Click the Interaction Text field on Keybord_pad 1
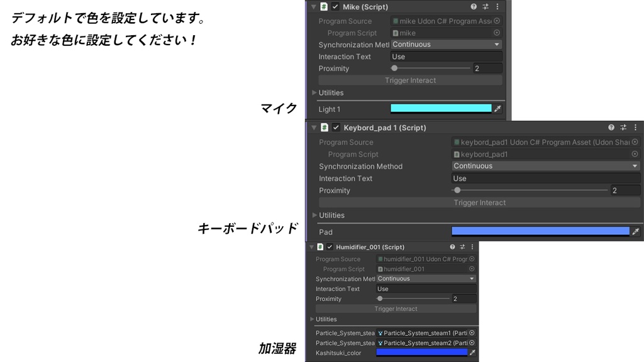 tap(541, 178)
